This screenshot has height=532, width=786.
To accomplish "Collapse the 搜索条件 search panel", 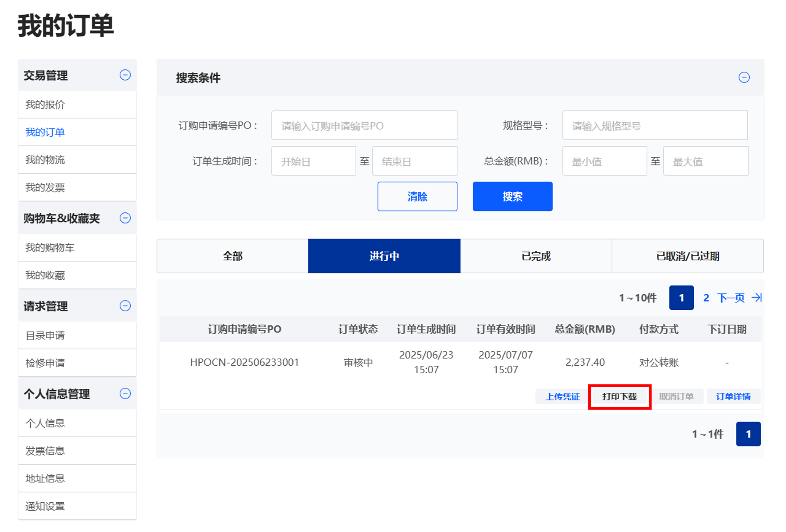I will (744, 78).
